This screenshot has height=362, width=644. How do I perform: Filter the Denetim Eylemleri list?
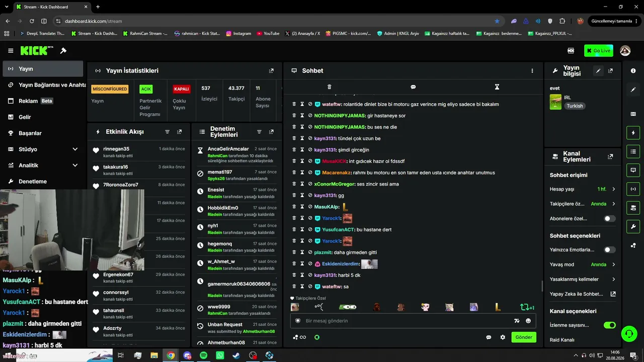259,132
